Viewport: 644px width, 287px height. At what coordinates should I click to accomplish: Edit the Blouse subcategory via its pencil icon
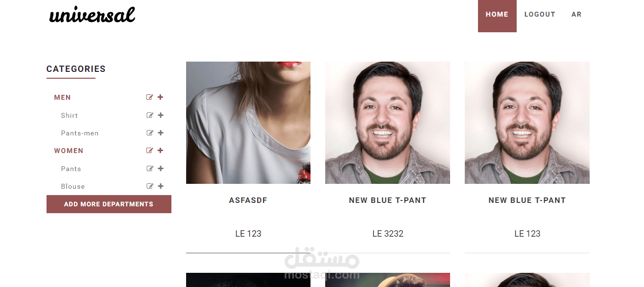pyautogui.click(x=150, y=186)
